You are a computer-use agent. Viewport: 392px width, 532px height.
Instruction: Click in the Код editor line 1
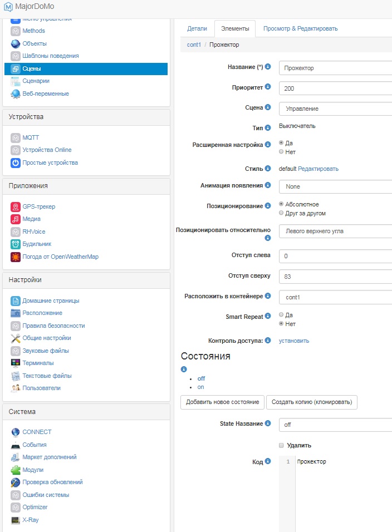click(x=344, y=462)
